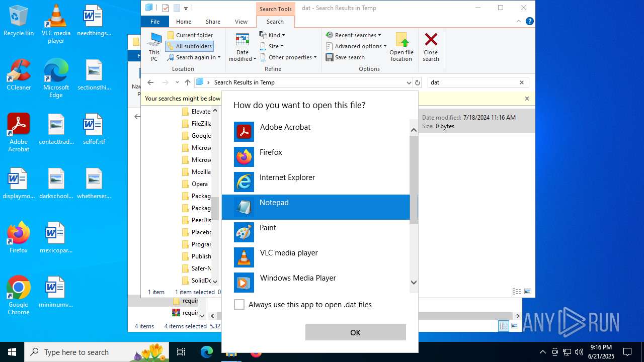
Task: Switch to large icons view in search window
Action: (528, 292)
